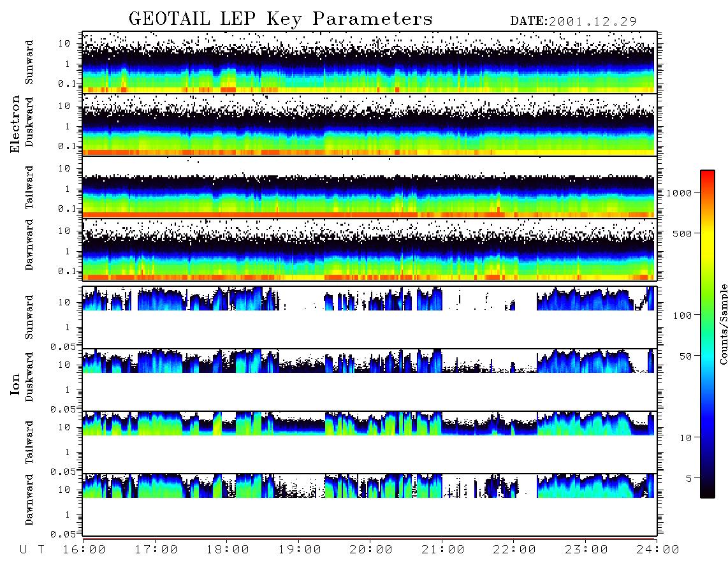Click the Ion Duskward spectrogram panel
Screen dimensions: 728x561
click(x=370, y=379)
